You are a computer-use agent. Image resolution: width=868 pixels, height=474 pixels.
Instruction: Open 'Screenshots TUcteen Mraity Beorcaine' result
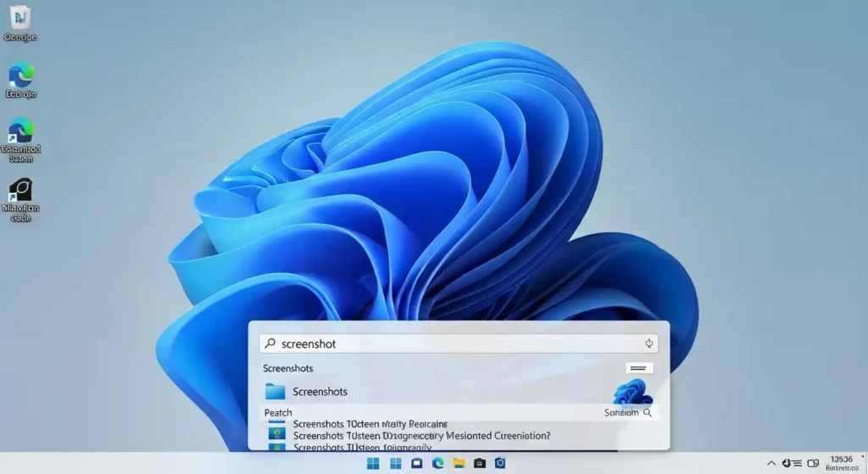point(370,424)
